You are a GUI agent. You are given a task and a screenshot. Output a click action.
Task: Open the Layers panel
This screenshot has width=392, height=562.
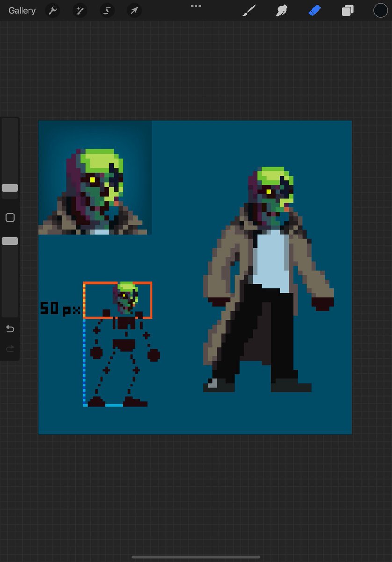click(x=348, y=10)
